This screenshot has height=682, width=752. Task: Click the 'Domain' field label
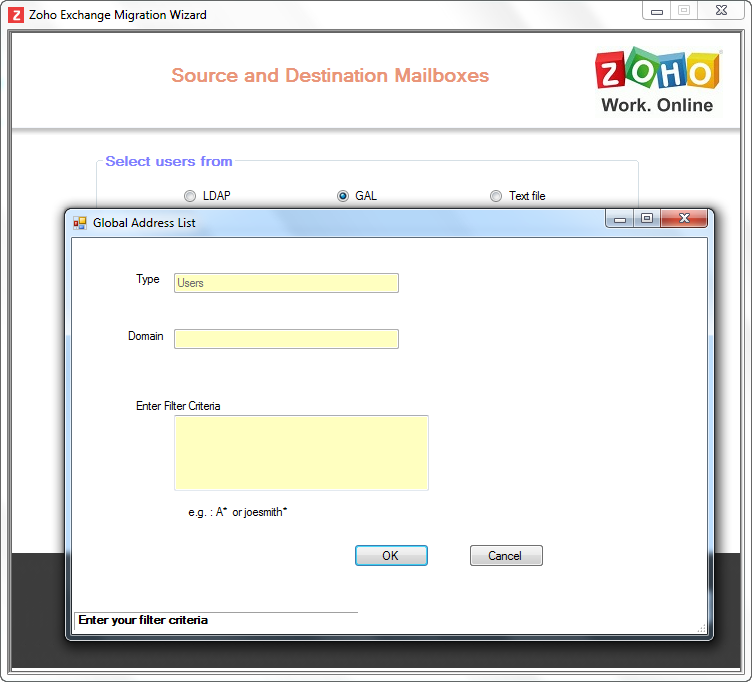pos(145,336)
